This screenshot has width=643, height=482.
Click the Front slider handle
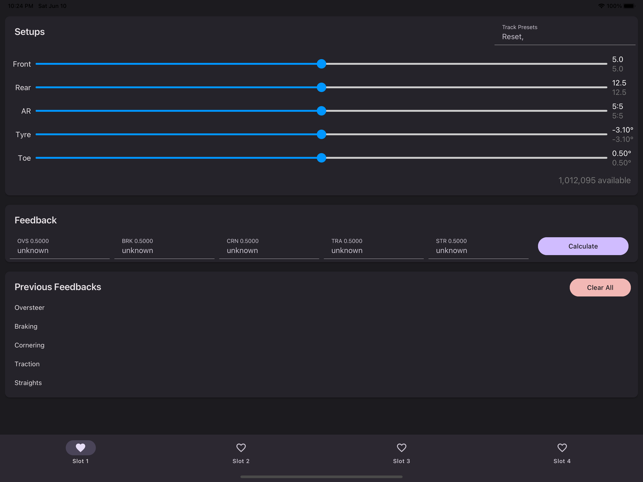(x=322, y=64)
